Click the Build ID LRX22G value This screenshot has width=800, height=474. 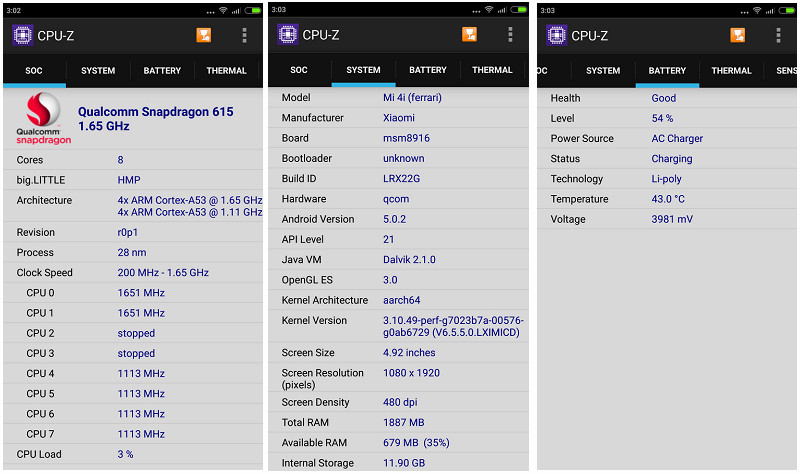tap(402, 179)
